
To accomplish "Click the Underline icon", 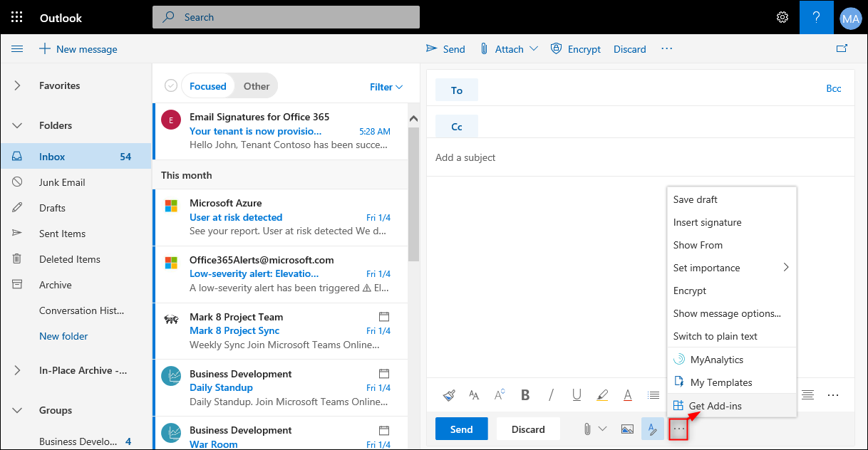I will (577, 394).
